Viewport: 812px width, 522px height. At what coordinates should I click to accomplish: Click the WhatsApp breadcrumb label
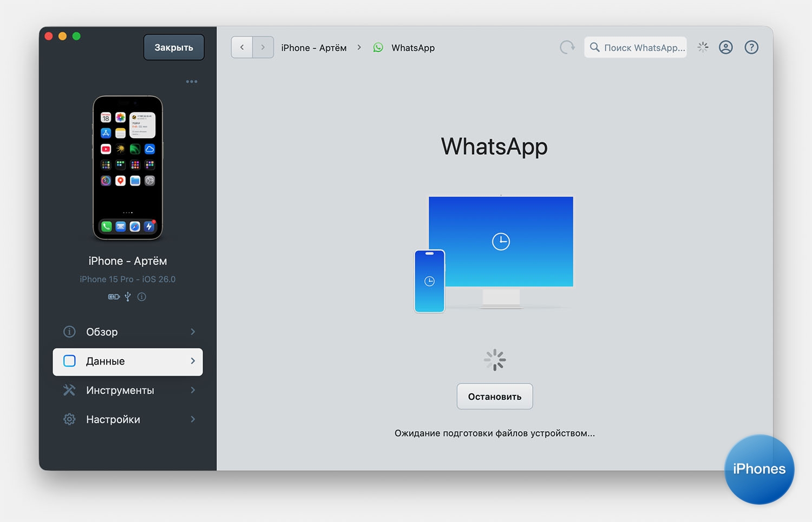[413, 48]
